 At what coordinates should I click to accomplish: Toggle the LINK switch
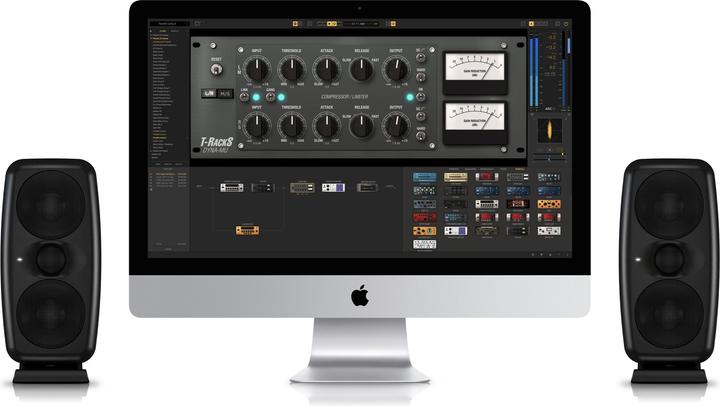coord(244,97)
